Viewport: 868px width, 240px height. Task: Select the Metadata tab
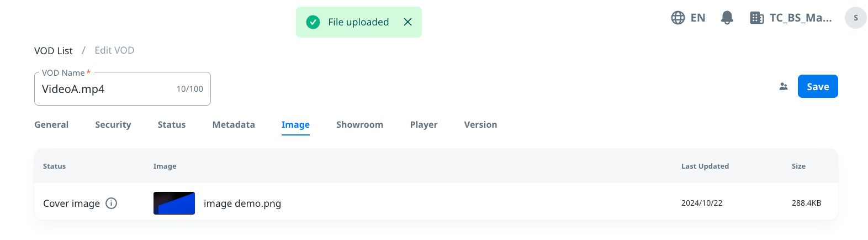click(x=234, y=125)
